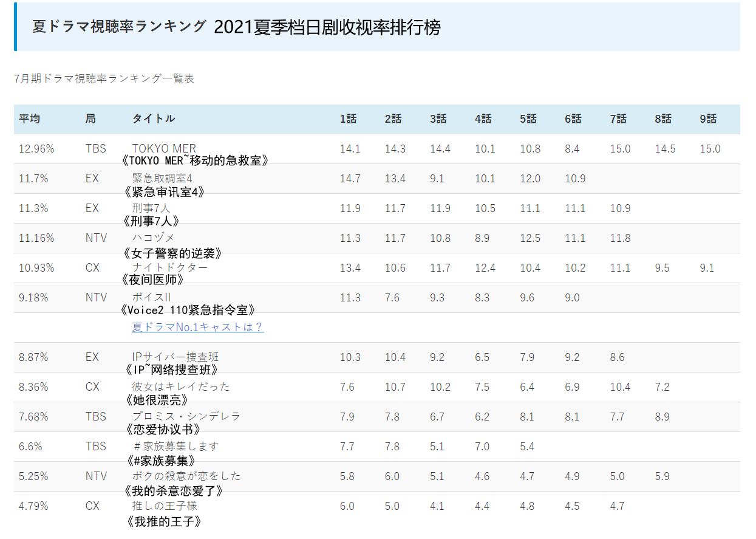Click the IPサイバー捜査班 title
This screenshot has width=756, height=539.
(175, 357)
